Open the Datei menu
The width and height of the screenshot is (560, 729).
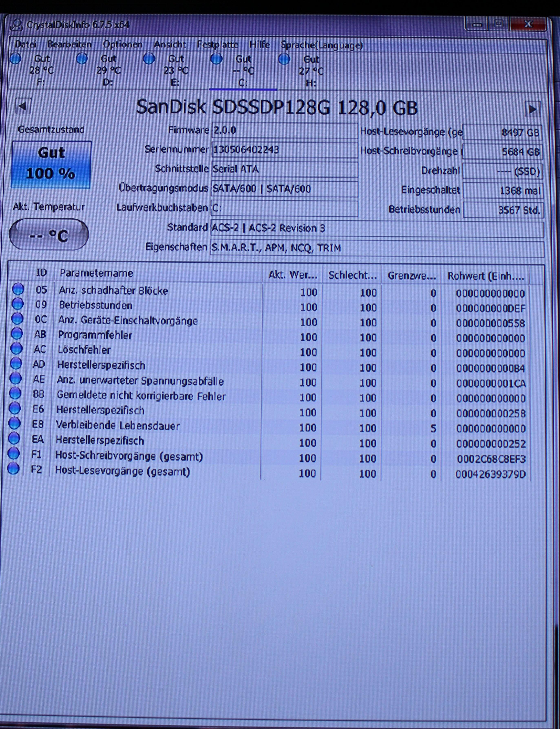point(26,44)
